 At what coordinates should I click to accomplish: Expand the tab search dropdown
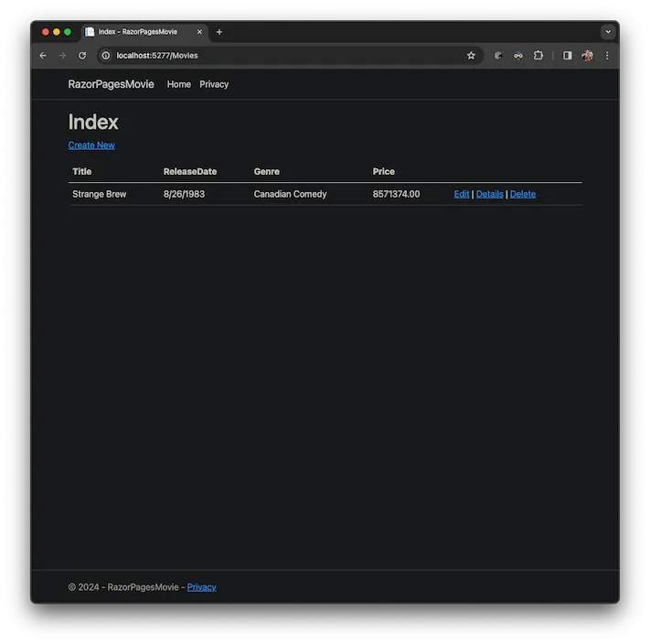pos(608,32)
